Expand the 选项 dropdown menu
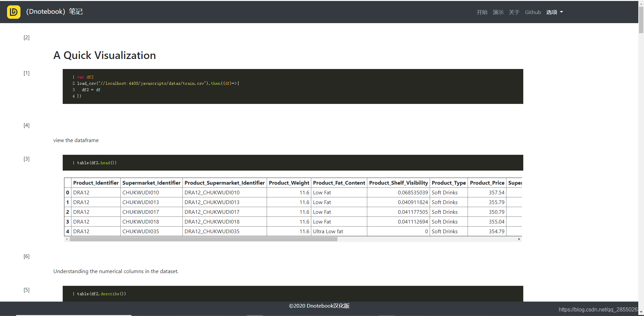Screen dimensions: 644x316 click(554, 12)
